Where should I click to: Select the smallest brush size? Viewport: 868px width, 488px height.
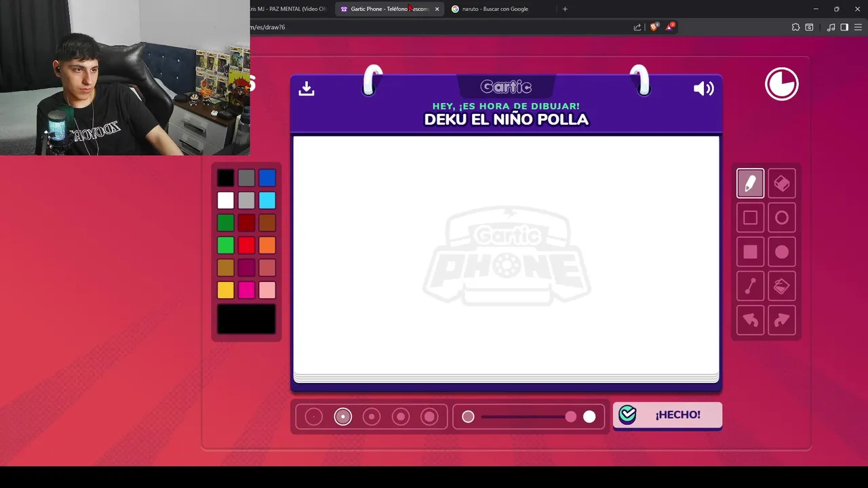coord(314,417)
